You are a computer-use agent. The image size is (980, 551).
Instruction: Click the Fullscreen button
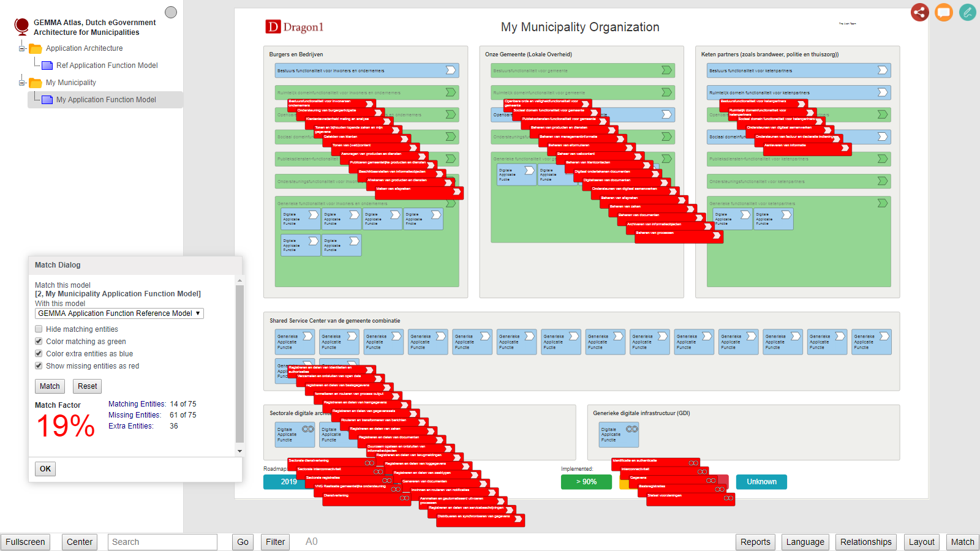(x=25, y=542)
